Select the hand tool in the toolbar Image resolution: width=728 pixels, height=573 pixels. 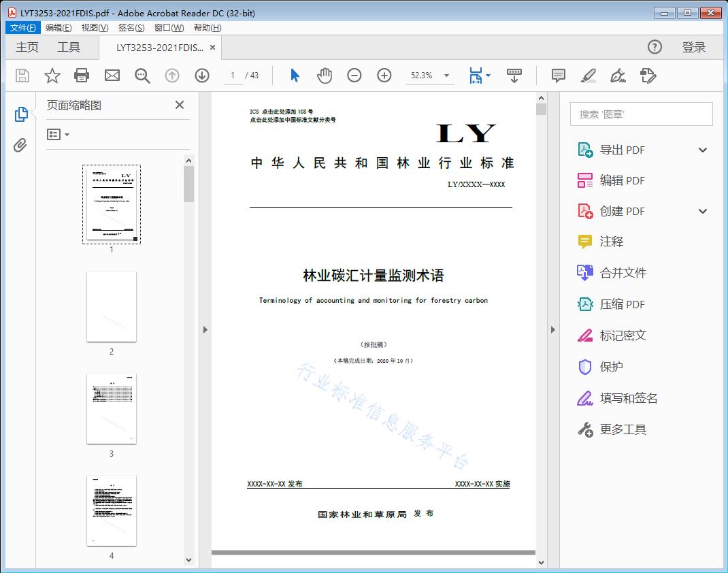point(325,76)
